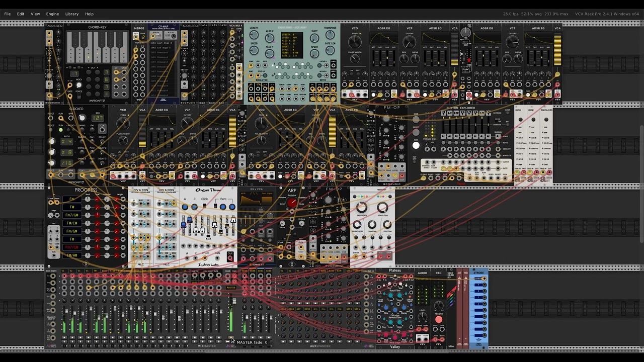644x362 pixels.
Task: Click the INDEX knob on CHORD-KEY module
Action: point(78,85)
